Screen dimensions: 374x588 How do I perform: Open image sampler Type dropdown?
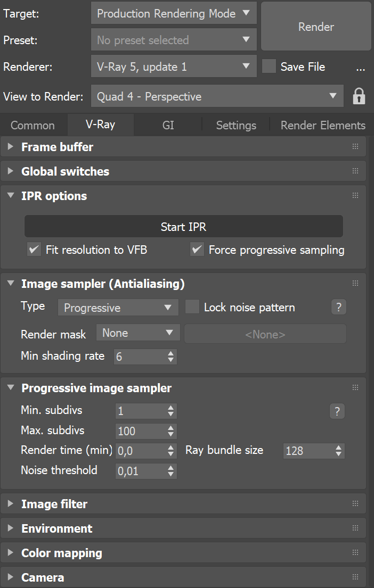tap(118, 308)
